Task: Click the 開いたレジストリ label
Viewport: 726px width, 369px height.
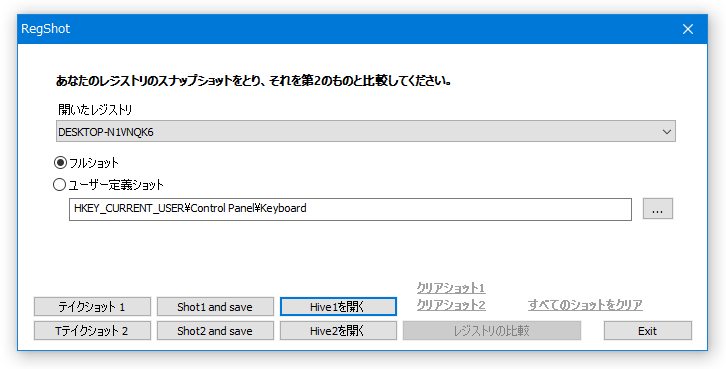Action: coord(95,110)
